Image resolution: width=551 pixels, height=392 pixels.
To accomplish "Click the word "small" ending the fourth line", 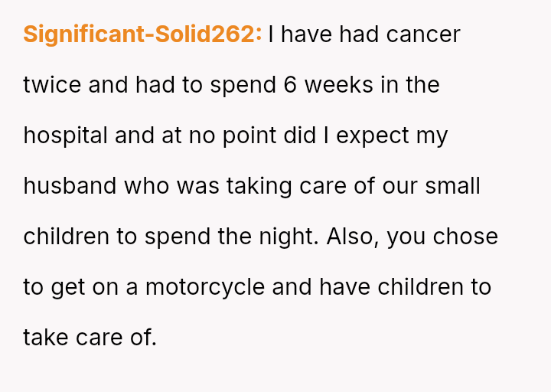I will pos(452,185).
